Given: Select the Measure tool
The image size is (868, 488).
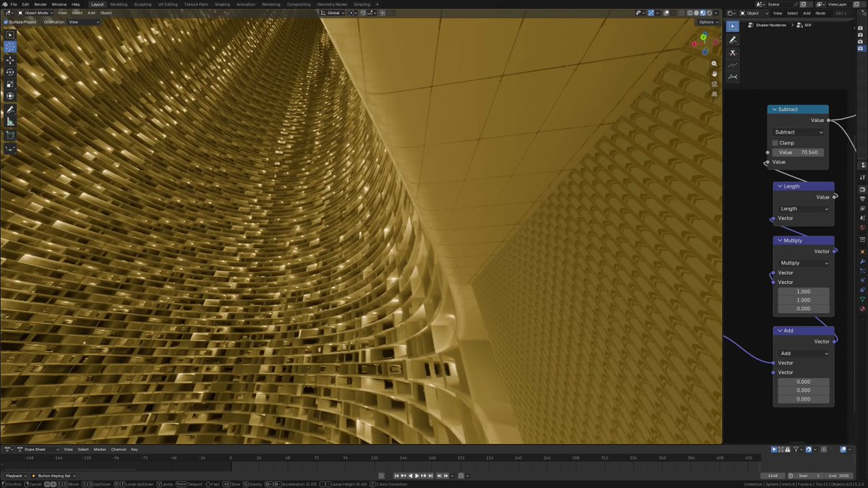Looking at the screenshot, I should 10,121.
